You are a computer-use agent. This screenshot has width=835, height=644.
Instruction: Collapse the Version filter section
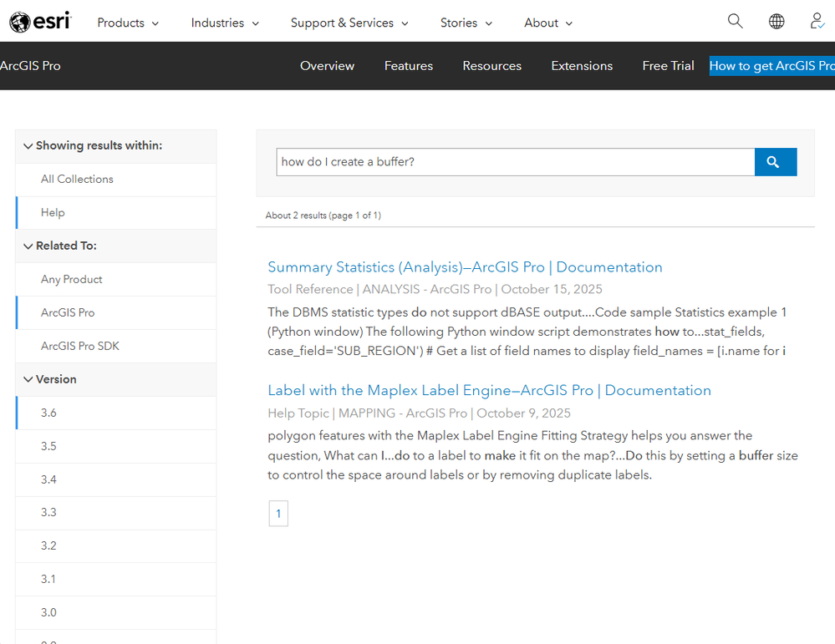coord(28,379)
